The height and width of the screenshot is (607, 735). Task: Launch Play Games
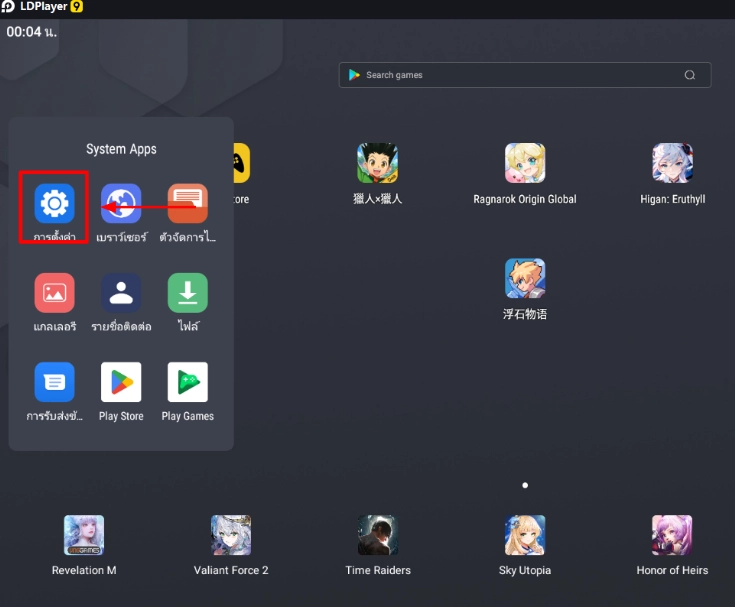pos(188,382)
